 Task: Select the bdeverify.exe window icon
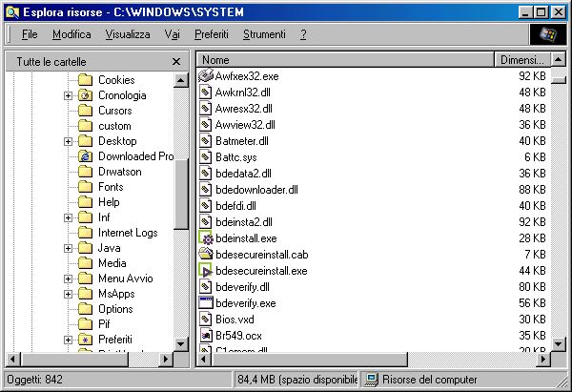click(206, 302)
